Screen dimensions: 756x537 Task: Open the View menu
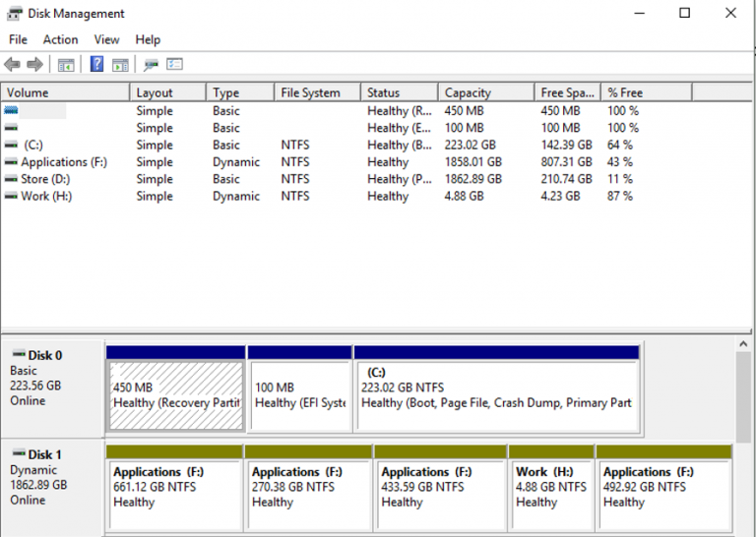coord(106,39)
